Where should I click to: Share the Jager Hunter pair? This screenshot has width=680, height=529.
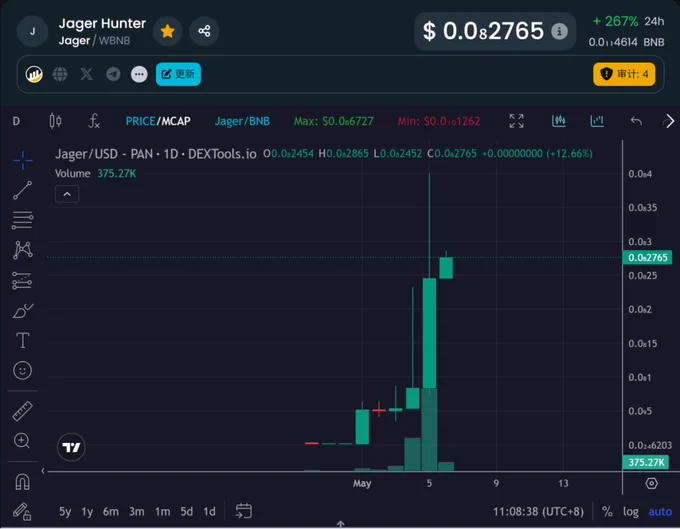tap(204, 31)
